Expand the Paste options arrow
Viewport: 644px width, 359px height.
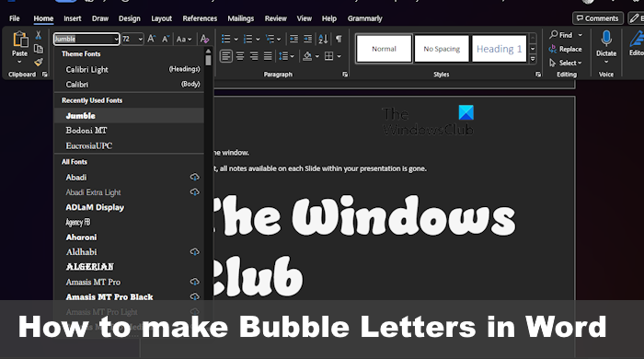click(x=19, y=62)
